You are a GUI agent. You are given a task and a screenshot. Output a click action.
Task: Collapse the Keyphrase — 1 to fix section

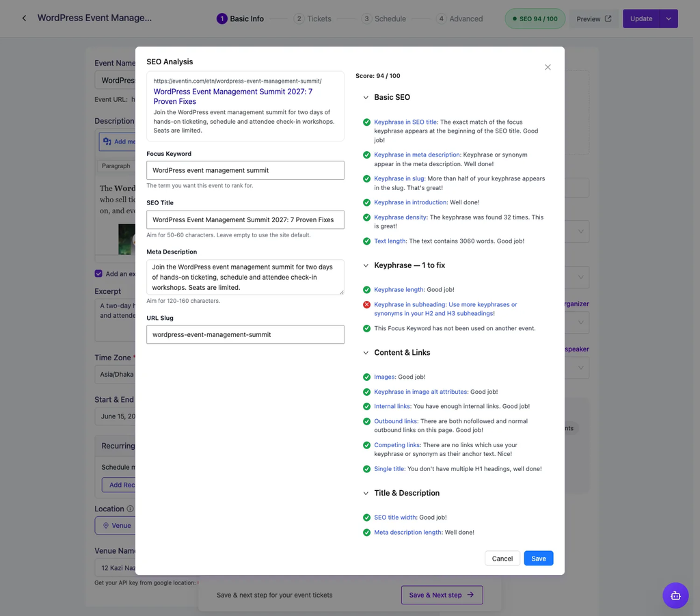pos(366,265)
